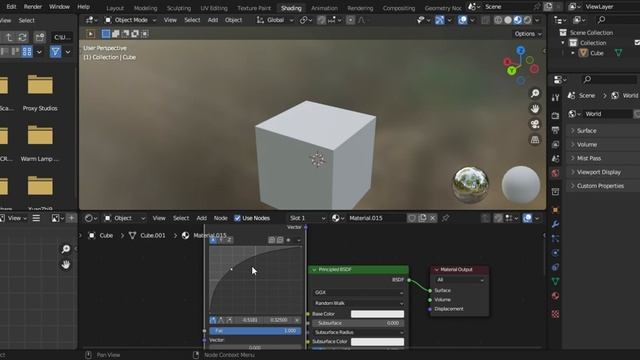The height and width of the screenshot is (360, 640).
Task: Switch to the Layout workspace tab
Action: pyautogui.click(x=115, y=8)
